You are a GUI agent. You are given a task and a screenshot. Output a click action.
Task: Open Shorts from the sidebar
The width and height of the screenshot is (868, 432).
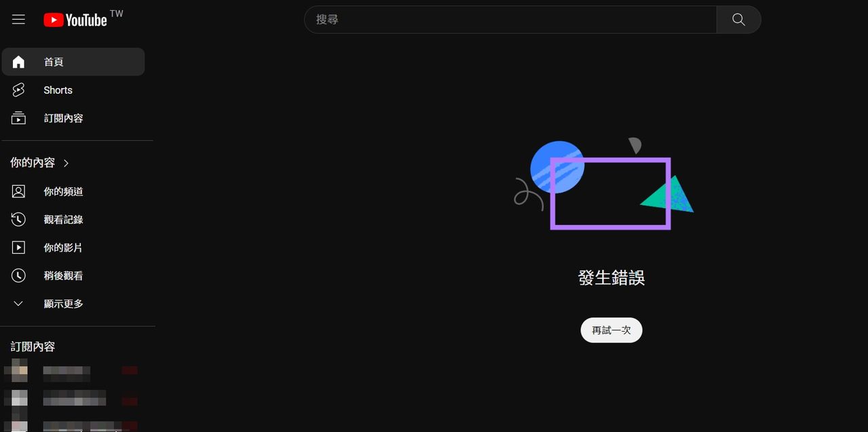(x=73, y=90)
